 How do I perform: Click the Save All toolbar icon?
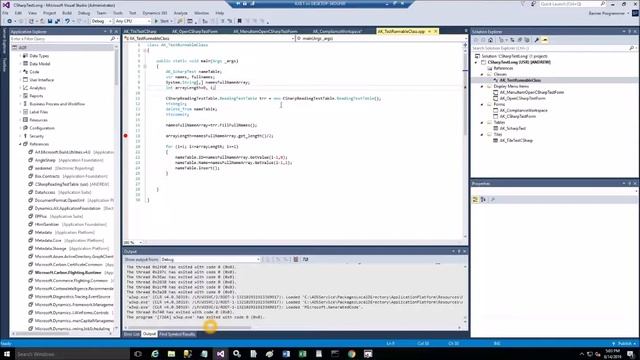click(57, 21)
